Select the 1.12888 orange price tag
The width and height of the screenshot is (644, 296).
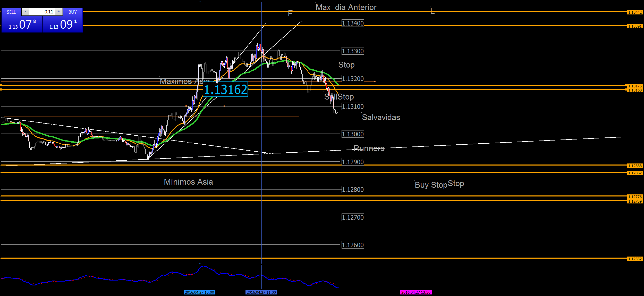tap(635, 166)
